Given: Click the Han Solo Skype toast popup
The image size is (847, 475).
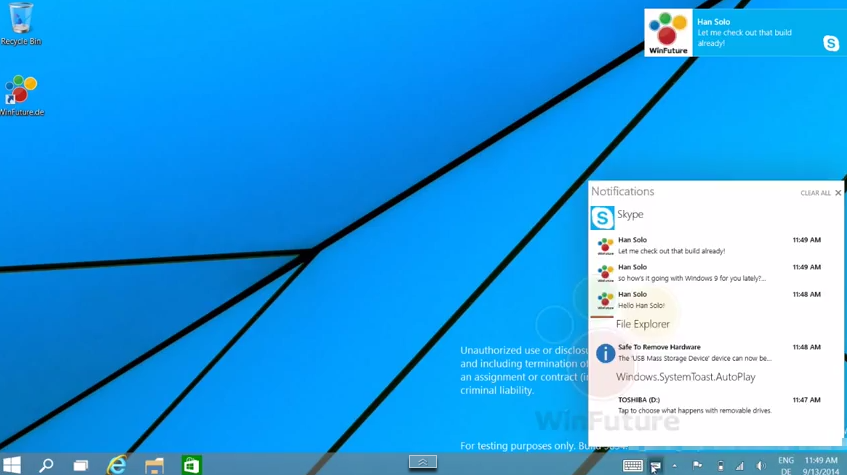Looking at the screenshot, I should (x=745, y=33).
